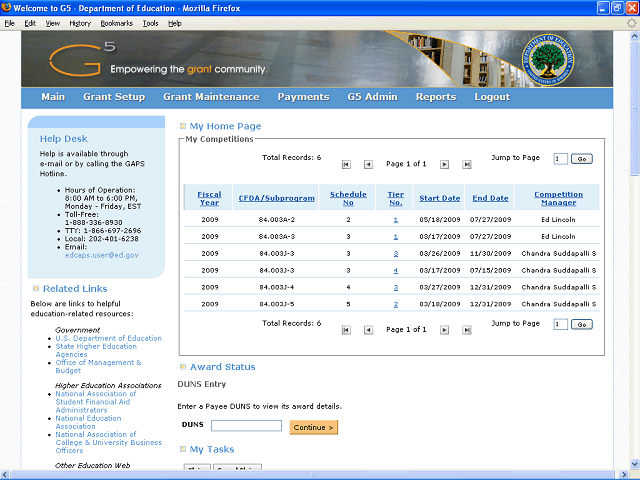
Task: Click previous page arrow in top pagination
Action: (368, 164)
